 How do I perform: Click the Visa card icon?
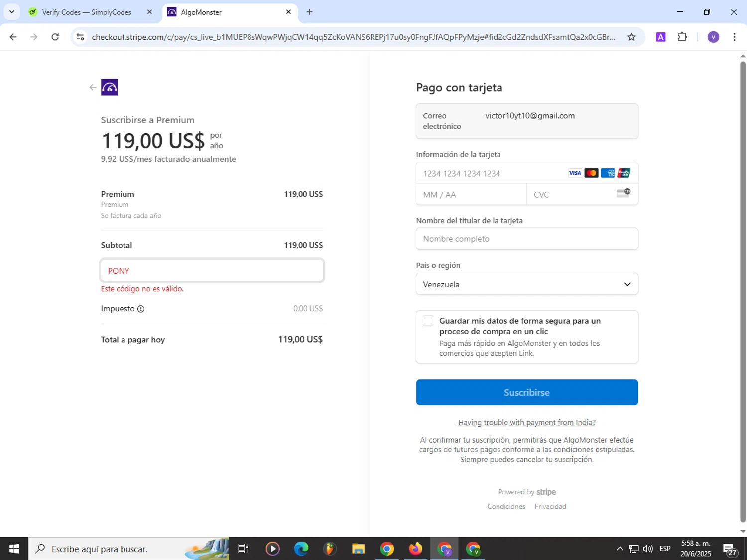[x=575, y=173]
